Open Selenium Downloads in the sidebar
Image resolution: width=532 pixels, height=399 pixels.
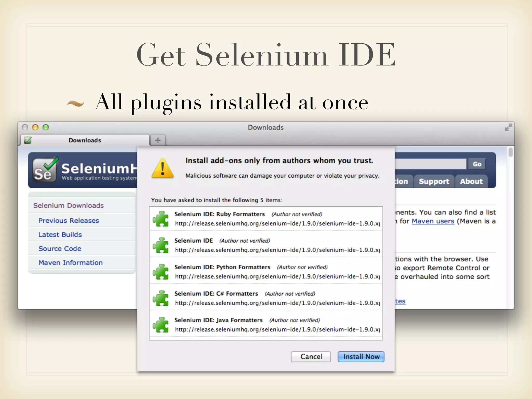69,205
